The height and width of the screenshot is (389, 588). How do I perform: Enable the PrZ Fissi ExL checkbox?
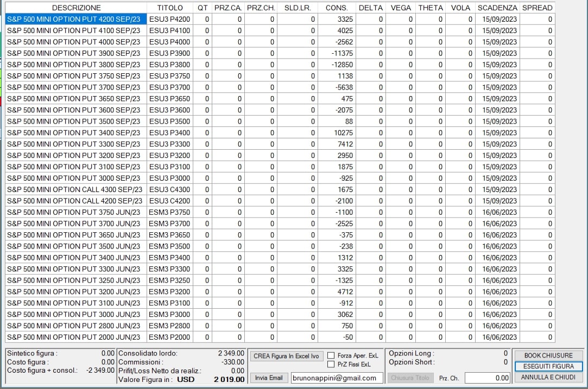tap(331, 364)
